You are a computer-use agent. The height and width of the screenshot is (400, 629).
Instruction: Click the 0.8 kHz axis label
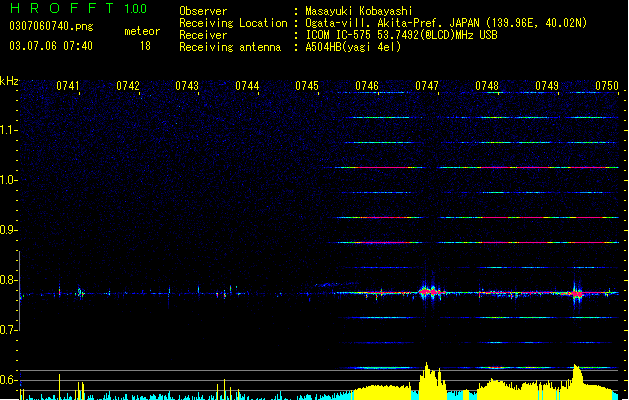(8, 280)
